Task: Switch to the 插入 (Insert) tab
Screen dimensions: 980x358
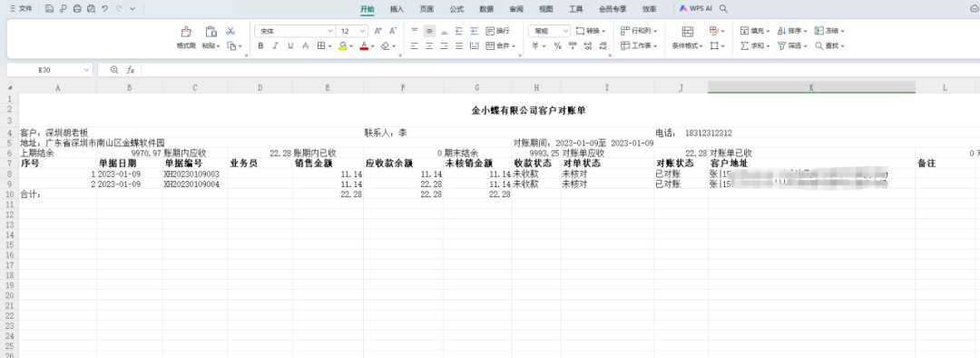Action: [397, 9]
